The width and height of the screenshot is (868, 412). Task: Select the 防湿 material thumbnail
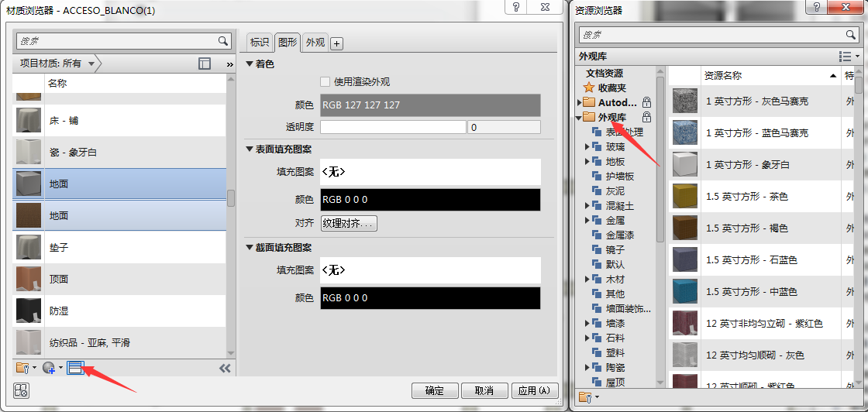(28, 311)
